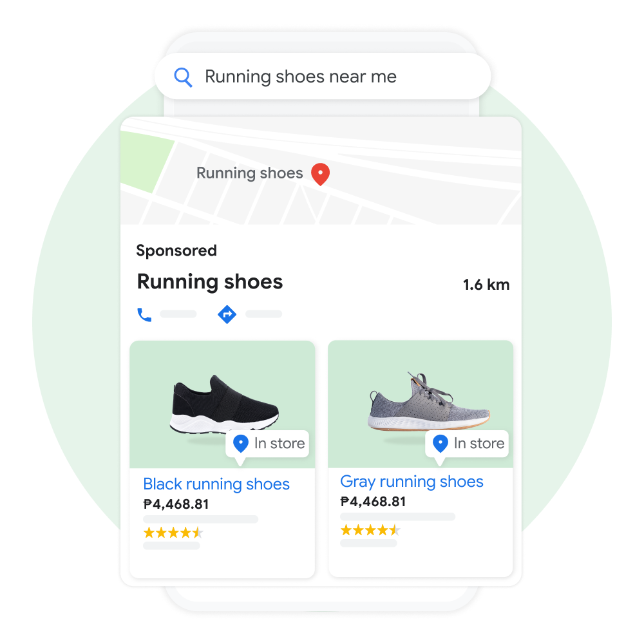Click the pin icon on gray shoe's In store badge
The image size is (644, 644).
click(x=440, y=444)
